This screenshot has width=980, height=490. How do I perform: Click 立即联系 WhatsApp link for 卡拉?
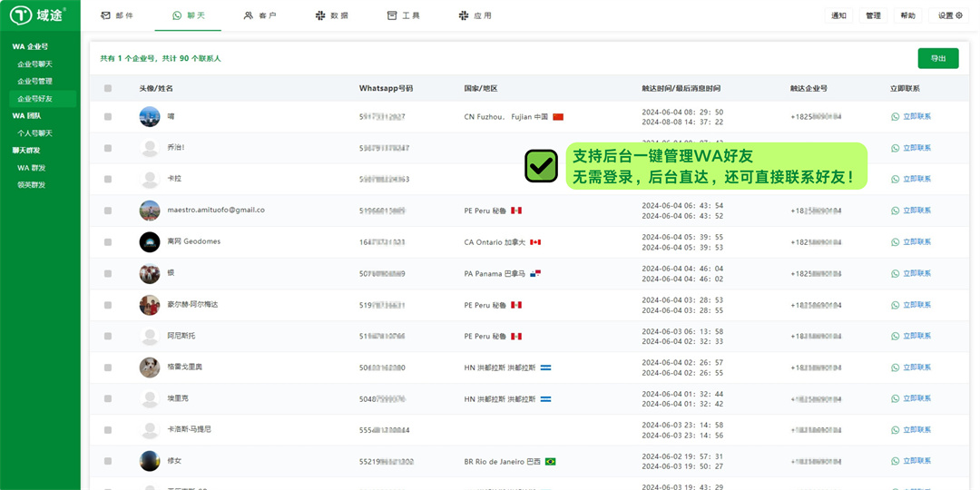(x=911, y=179)
